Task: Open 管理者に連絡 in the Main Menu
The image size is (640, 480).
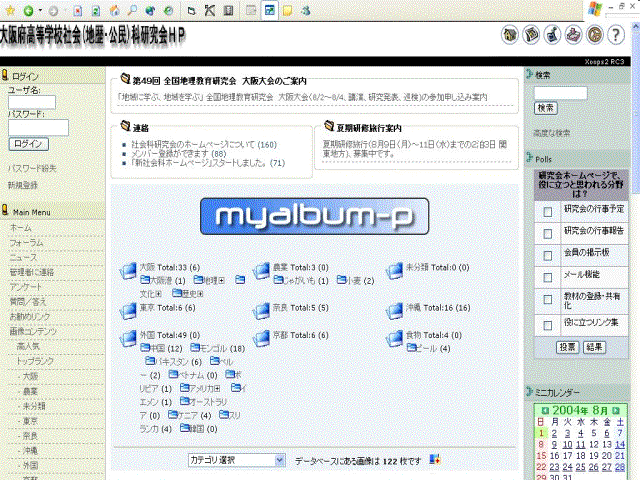Action: (32, 272)
